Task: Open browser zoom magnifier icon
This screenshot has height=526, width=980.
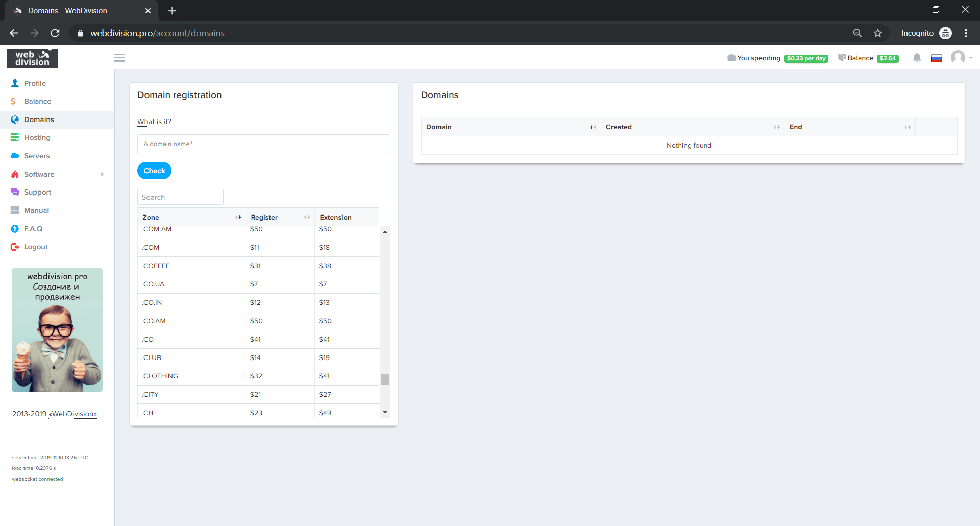Action: click(x=857, y=33)
